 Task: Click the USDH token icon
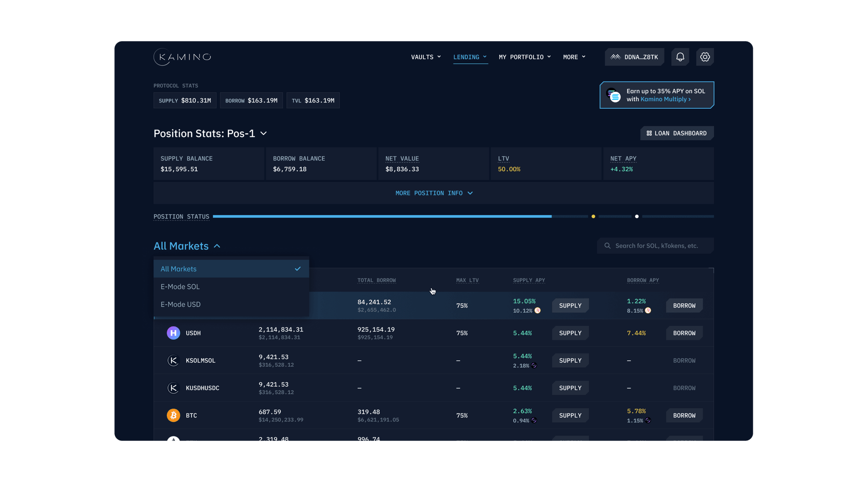[x=173, y=333]
